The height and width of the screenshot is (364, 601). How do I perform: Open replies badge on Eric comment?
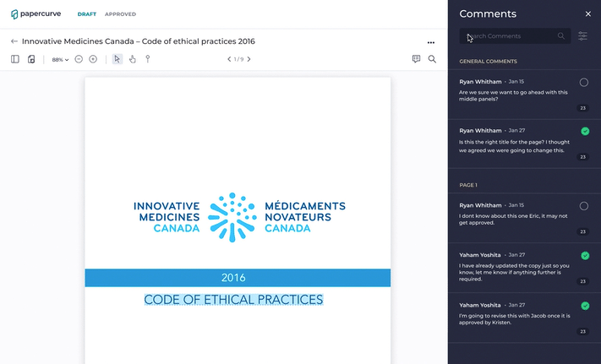click(x=582, y=231)
